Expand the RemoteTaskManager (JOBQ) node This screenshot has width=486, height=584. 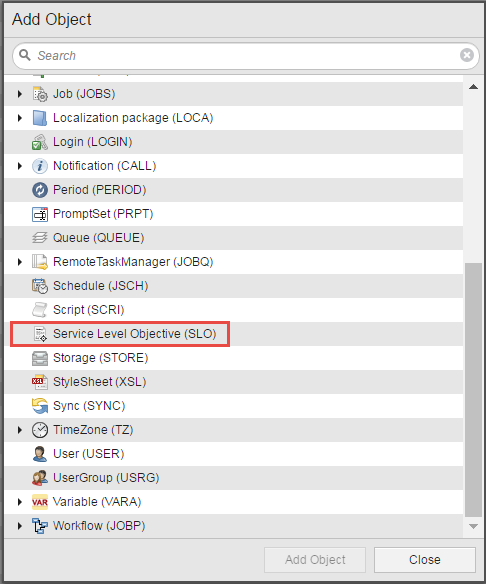pos(20,262)
